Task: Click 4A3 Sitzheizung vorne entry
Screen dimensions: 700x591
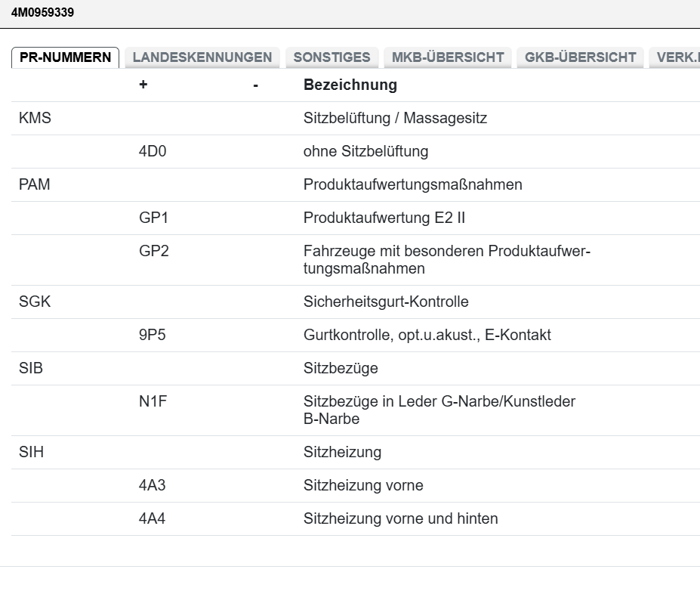Action: pyautogui.click(x=153, y=486)
